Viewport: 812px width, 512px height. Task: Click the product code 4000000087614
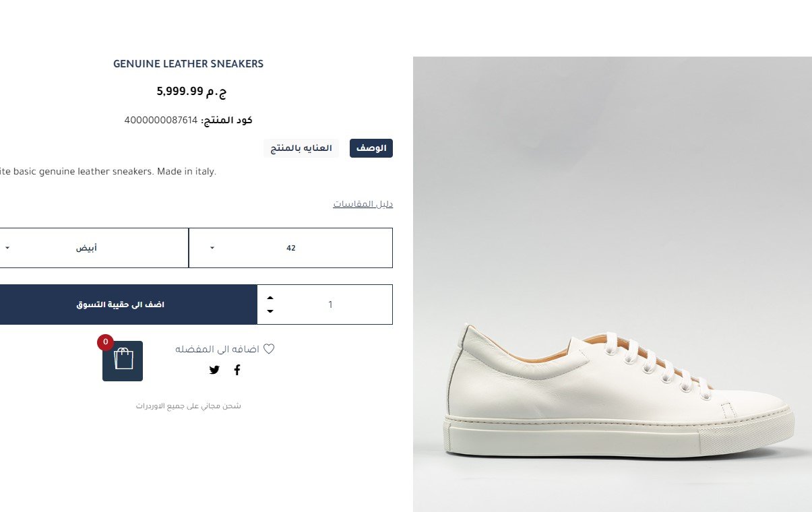pos(161,121)
